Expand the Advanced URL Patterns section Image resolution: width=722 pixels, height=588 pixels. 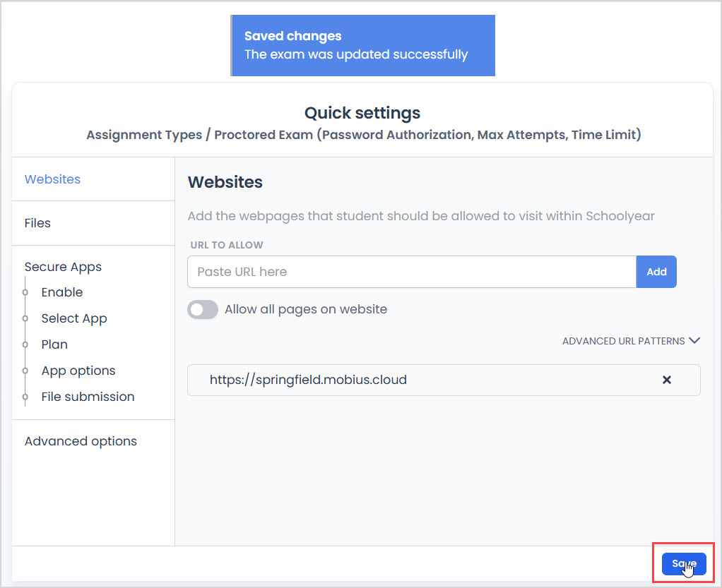624,340
